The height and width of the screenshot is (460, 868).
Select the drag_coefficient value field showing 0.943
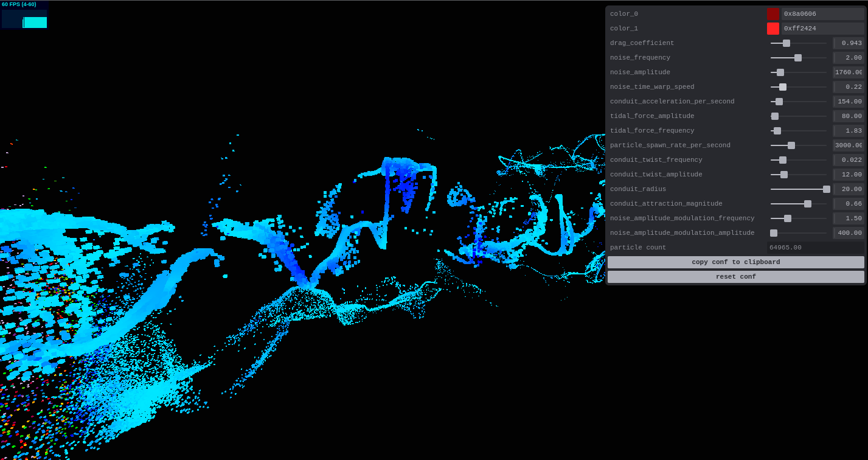tap(849, 43)
